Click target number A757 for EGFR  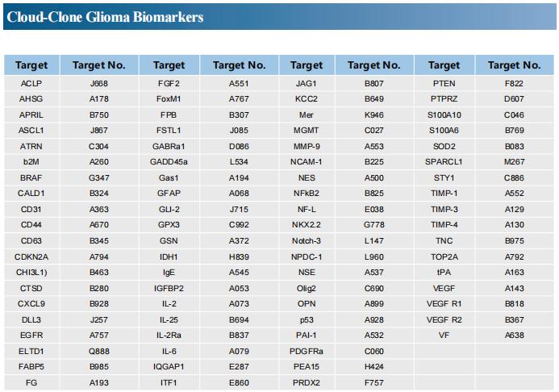coord(98,335)
